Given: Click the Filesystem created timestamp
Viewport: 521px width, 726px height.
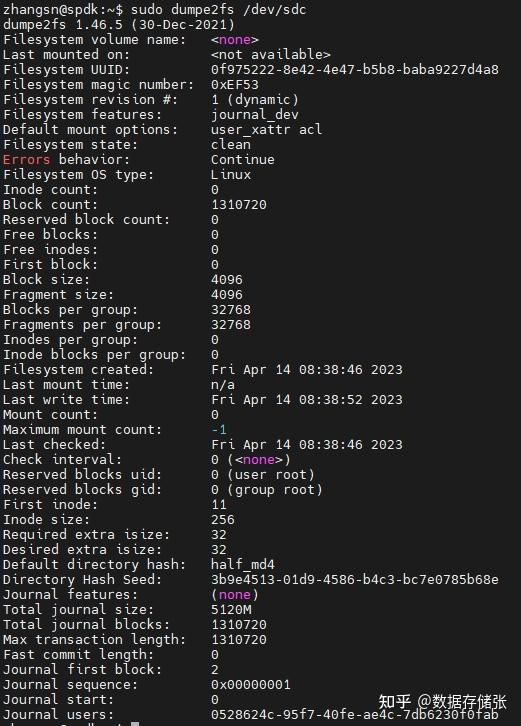Looking at the screenshot, I should [307, 369].
